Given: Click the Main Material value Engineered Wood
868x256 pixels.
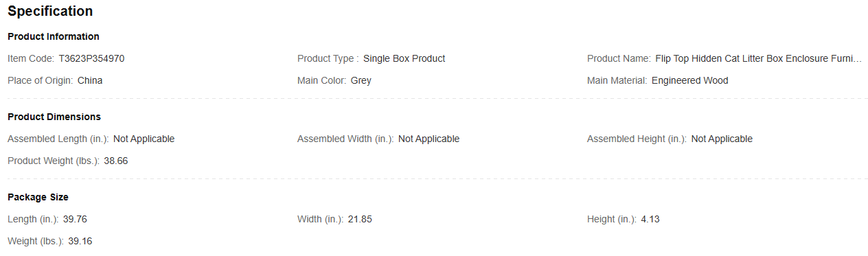Looking at the screenshot, I should (x=689, y=81).
